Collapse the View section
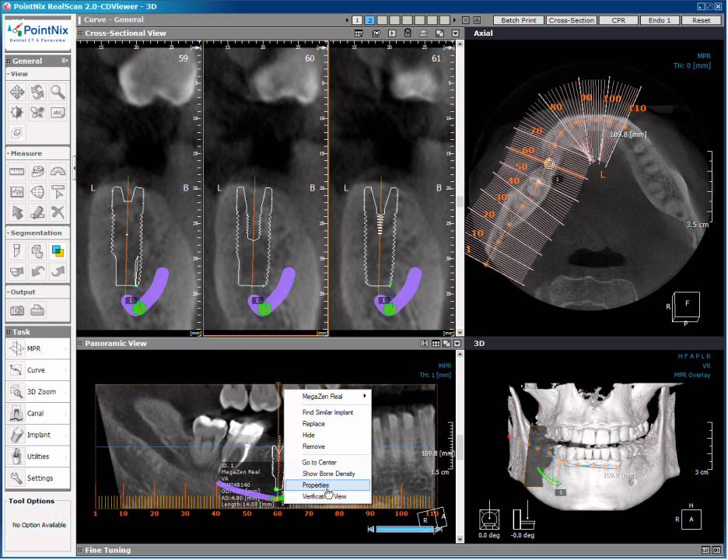 click(x=9, y=75)
